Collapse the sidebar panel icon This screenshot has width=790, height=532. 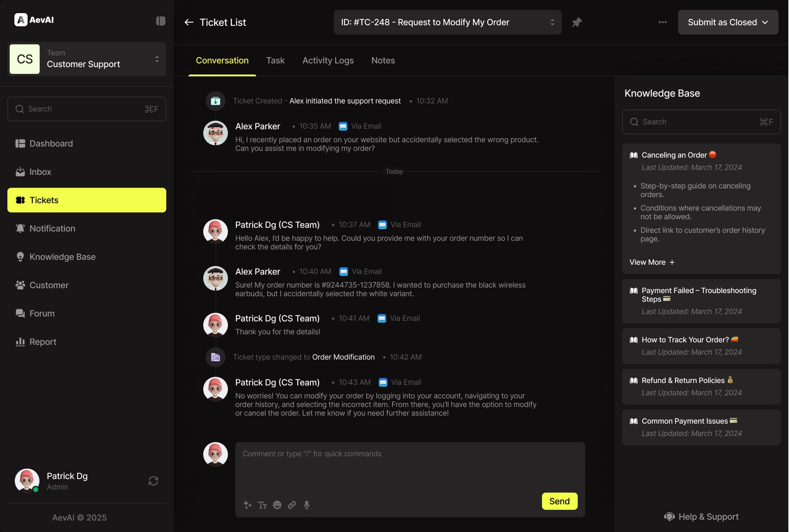coord(161,21)
